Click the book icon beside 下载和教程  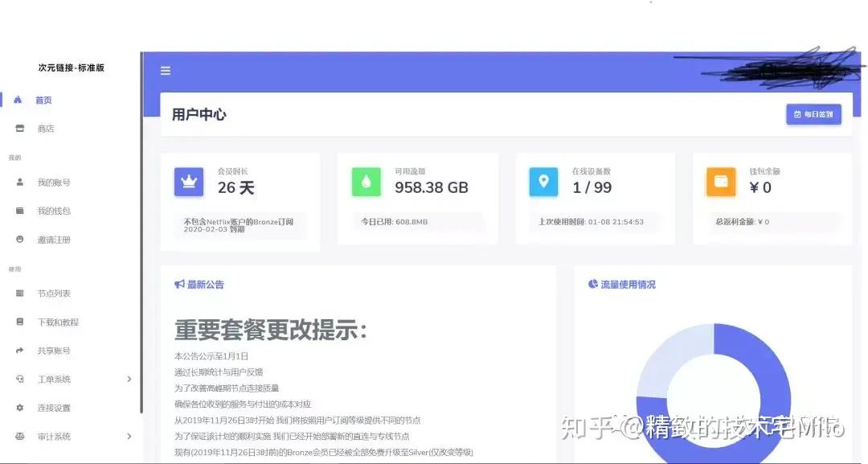point(20,322)
